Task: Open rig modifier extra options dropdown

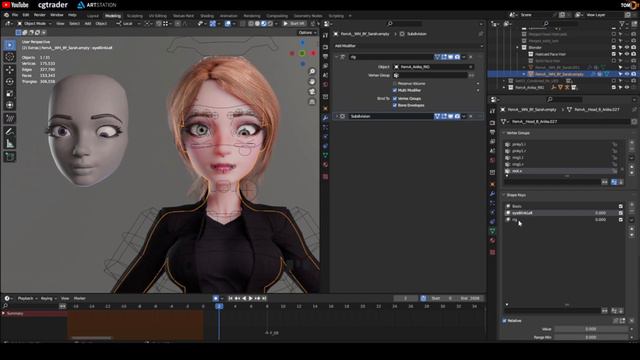Action: pyautogui.click(x=464, y=57)
